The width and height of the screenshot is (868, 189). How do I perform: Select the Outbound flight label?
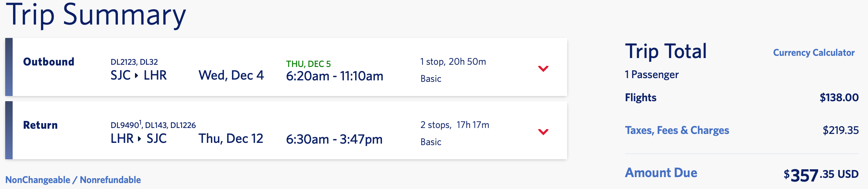(x=49, y=62)
